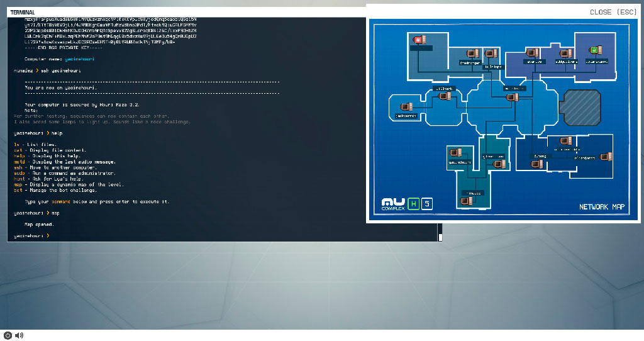Click the terminal scrollbar handle
Screen dimensions: 644x341
click(x=440, y=237)
